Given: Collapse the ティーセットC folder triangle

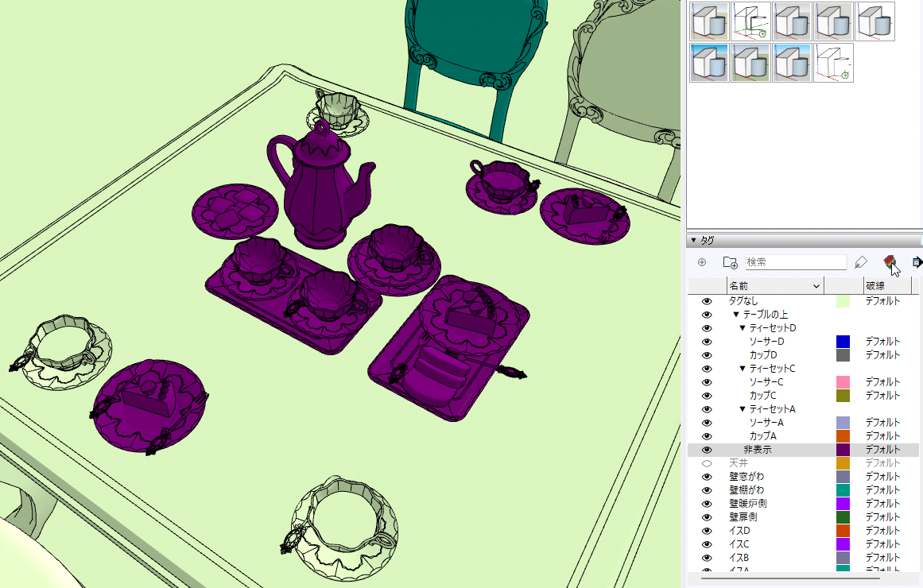Looking at the screenshot, I should (743, 369).
